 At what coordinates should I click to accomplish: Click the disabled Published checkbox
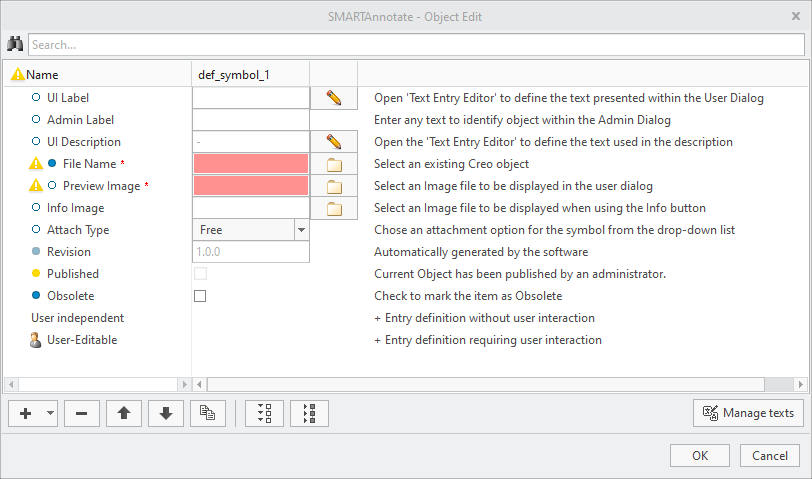pyautogui.click(x=200, y=274)
